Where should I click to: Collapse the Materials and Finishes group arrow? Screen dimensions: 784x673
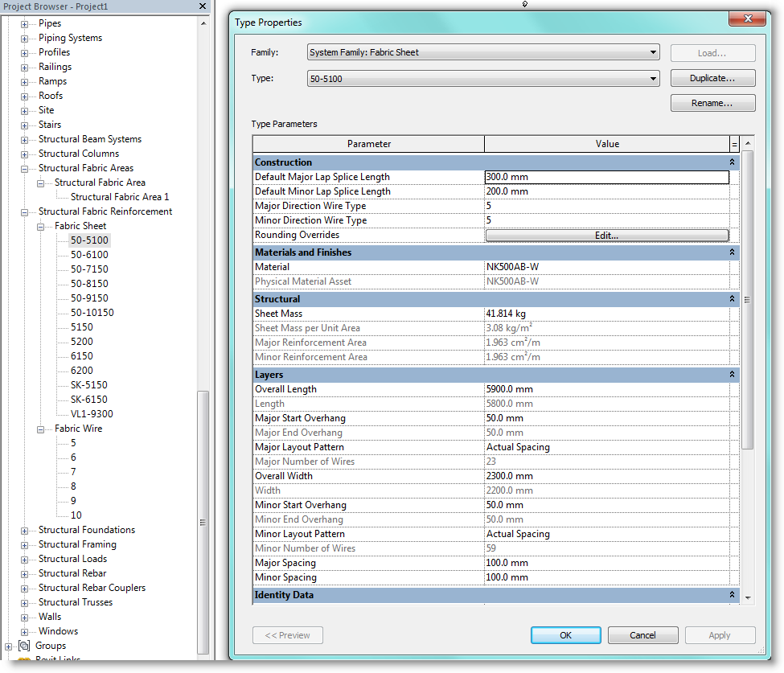point(731,252)
